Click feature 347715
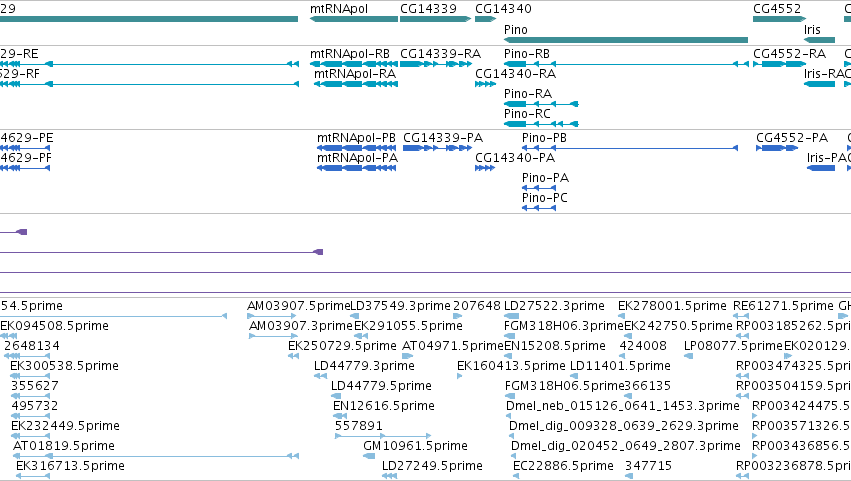The height and width of the screenshot is (481, 851). 629,476
